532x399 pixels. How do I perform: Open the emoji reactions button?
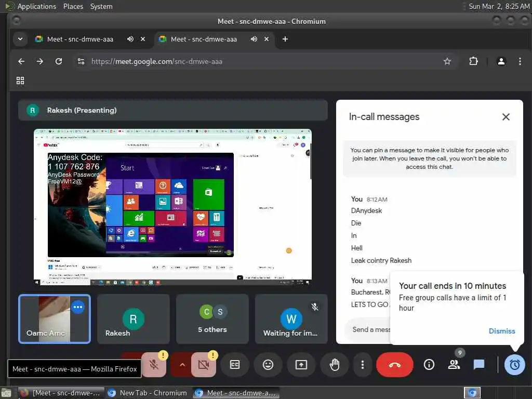point(268,365)
